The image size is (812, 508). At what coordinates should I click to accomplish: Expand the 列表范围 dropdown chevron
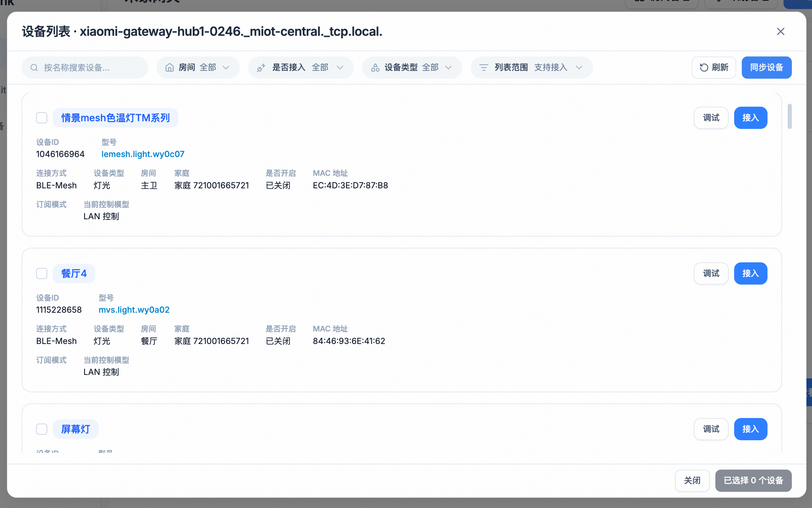tap(579, 67)
